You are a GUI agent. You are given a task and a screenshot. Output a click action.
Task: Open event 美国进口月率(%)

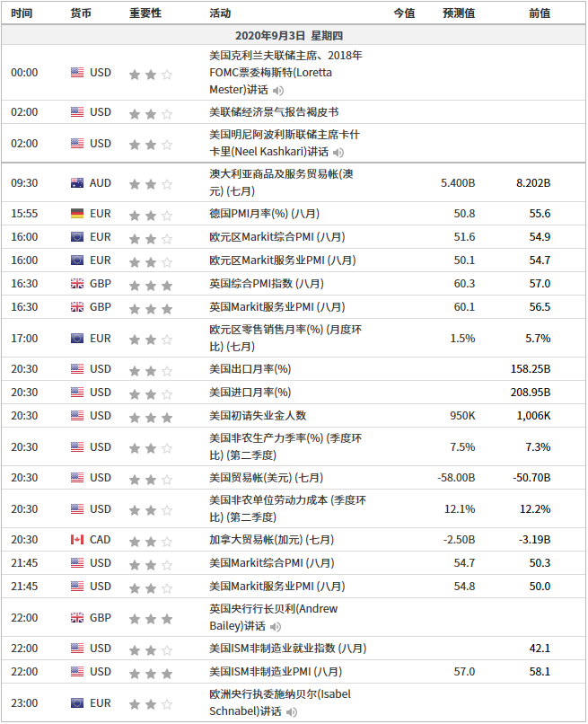[250, 392]
